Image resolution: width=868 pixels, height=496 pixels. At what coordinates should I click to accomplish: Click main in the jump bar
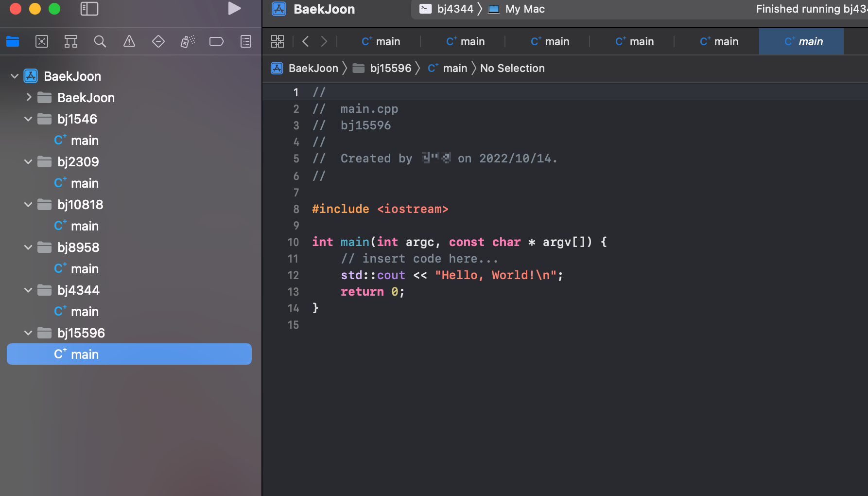pyautogui.click(x=448, y=68)
